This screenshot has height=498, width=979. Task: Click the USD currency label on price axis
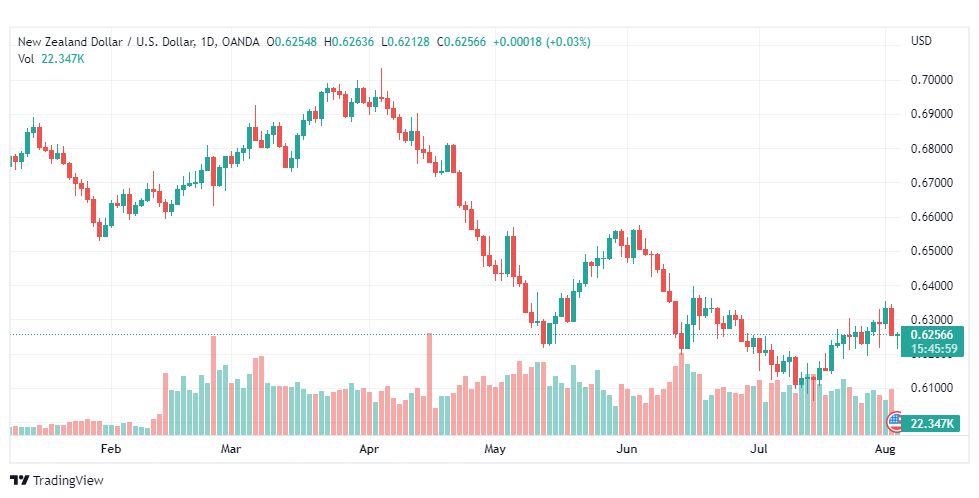[922, 41]
